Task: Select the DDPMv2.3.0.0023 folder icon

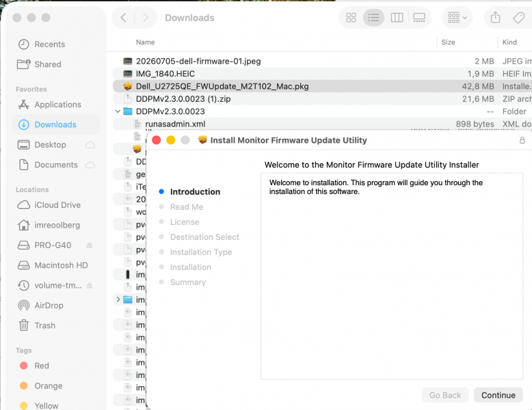Action: point(128,111)
